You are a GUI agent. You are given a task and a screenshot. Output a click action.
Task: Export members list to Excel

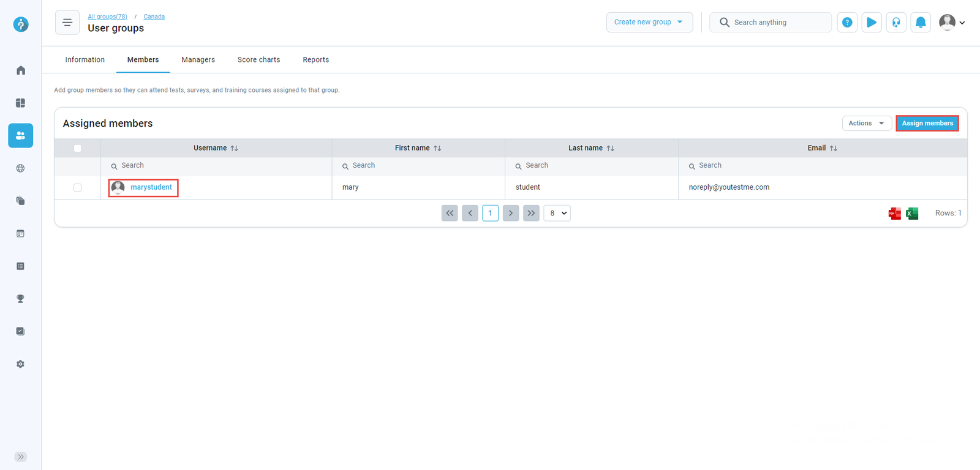tap(912, 213)
